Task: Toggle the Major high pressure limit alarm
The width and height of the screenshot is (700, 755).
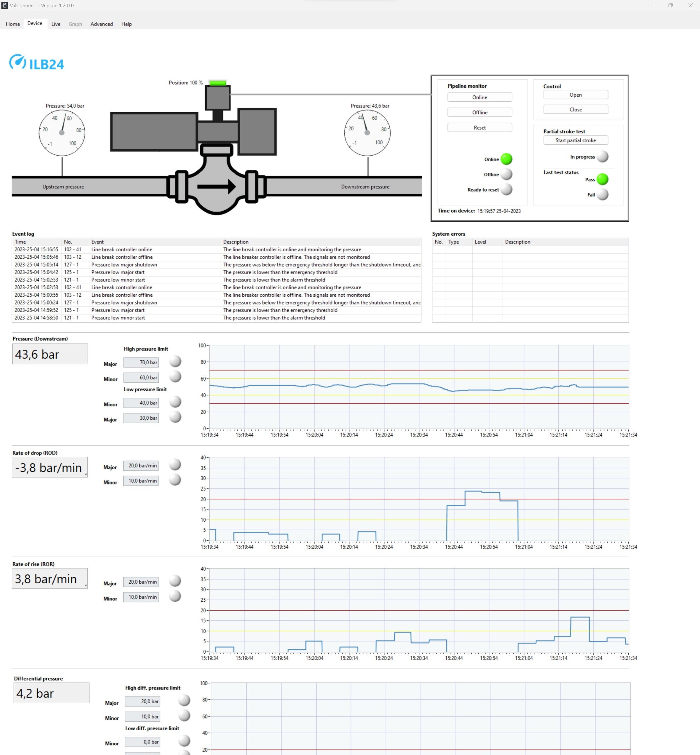Action: 175,362
